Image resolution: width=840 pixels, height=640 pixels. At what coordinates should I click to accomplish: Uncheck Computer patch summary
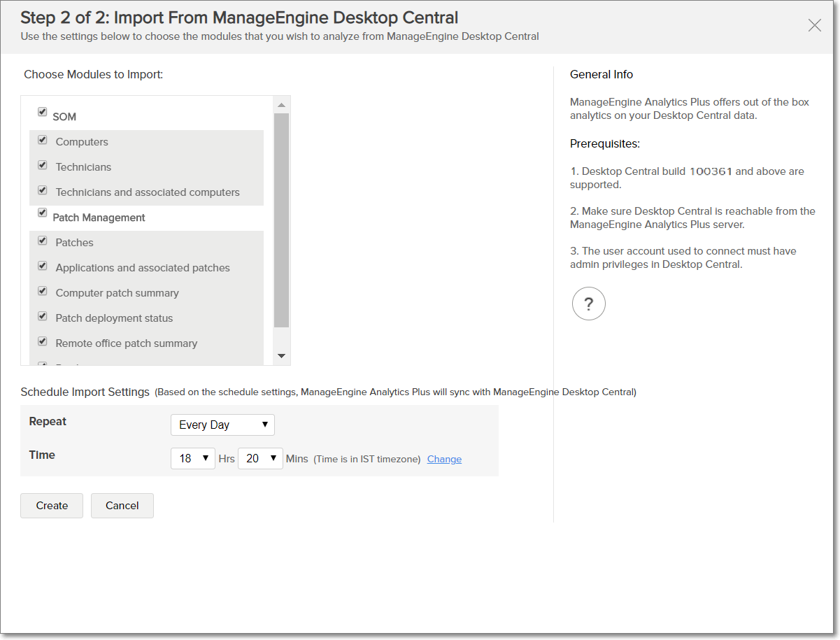coord(43,292)
